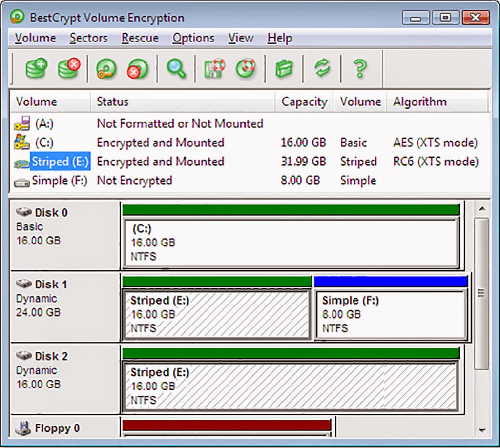Click the dark red bar beside Floppy 0
Image resolution: width=500 pixels, height=448 pixels.
(x=227, y=426)
